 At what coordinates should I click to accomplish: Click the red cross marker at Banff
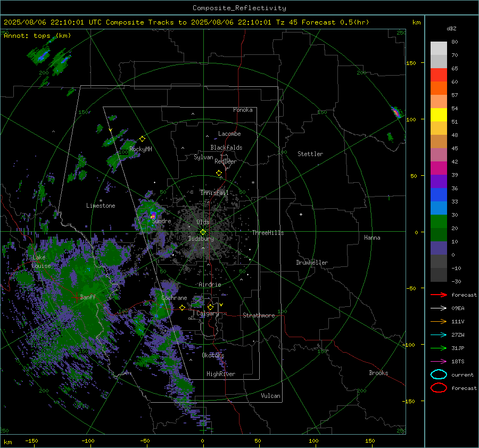point(76,297)
